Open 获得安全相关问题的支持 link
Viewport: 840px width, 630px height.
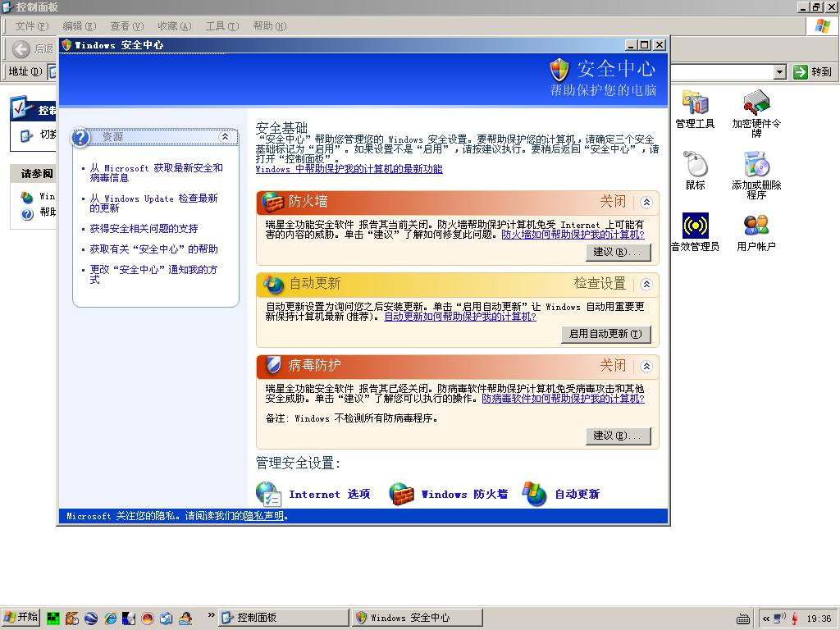click(144, 229)
